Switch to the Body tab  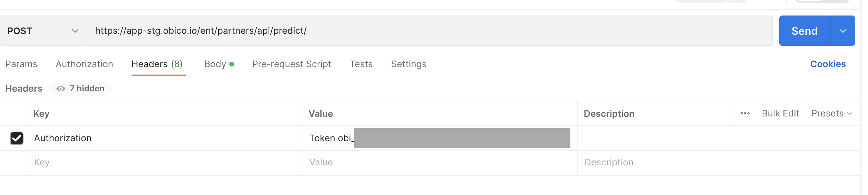219,64
